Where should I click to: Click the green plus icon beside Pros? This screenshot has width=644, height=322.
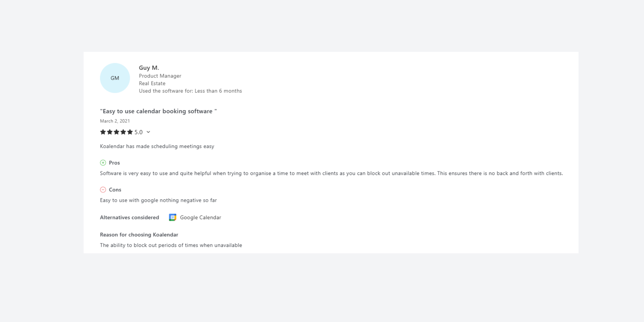[103, 163]
